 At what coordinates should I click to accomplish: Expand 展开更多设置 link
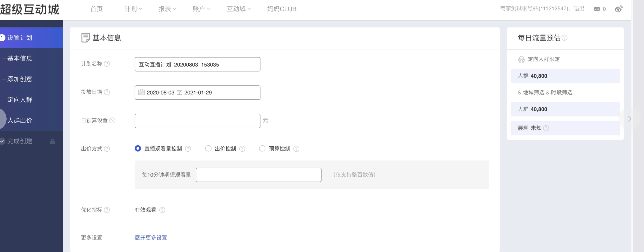pos(151,238)
